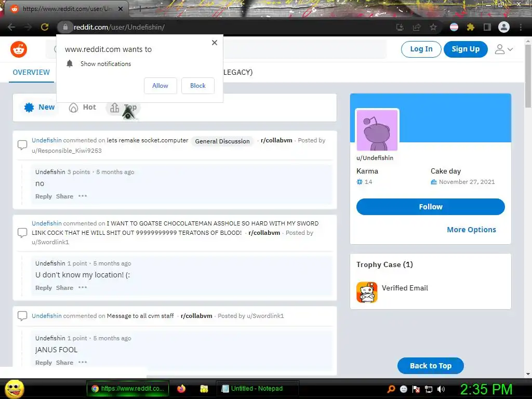This screenshot has width=532, height=399.
Task: Allow reddit.com notifications
Action: (x=160, y=86)
